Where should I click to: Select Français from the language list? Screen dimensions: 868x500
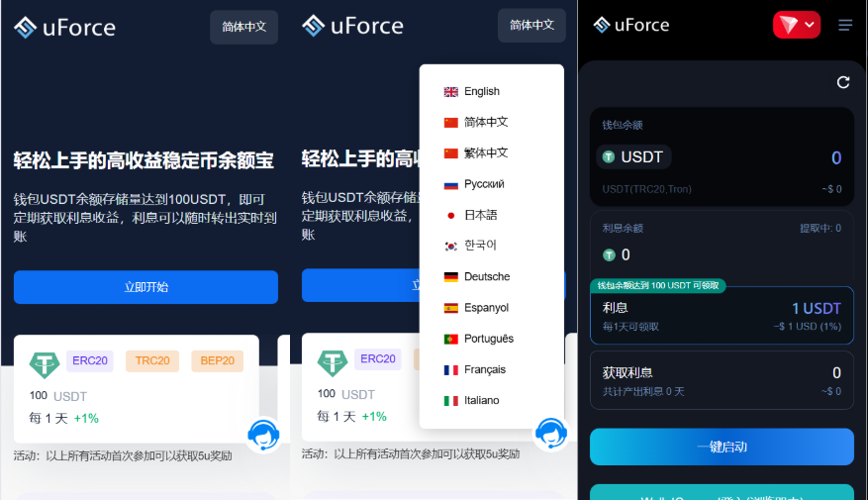tap(492, 369)
